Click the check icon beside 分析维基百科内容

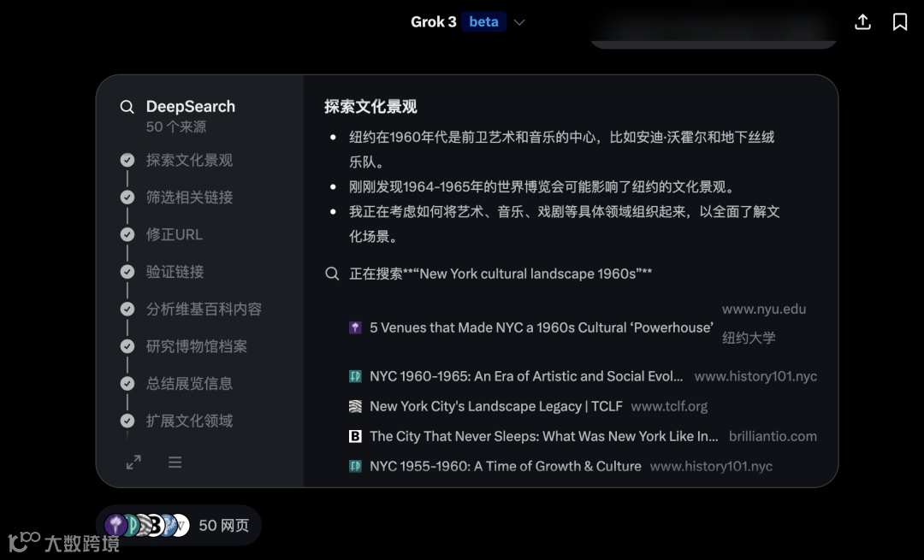pos(127,309)
